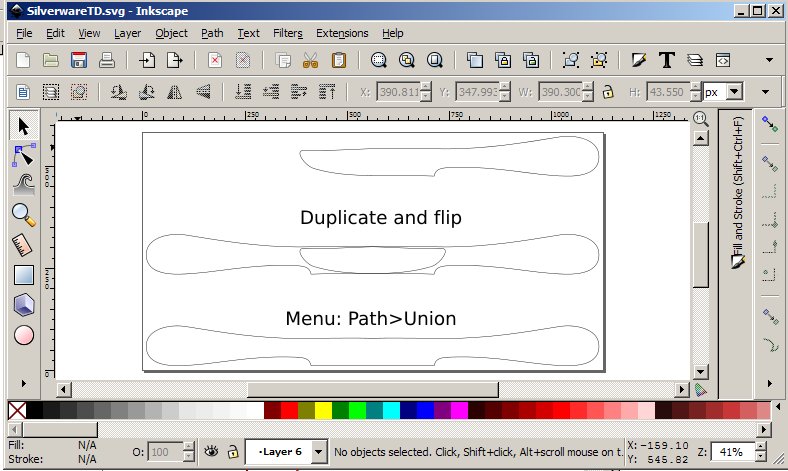Screen dimensions: 788x471
Task: Select the Node edit tool
Action: (x=23, y=155)
